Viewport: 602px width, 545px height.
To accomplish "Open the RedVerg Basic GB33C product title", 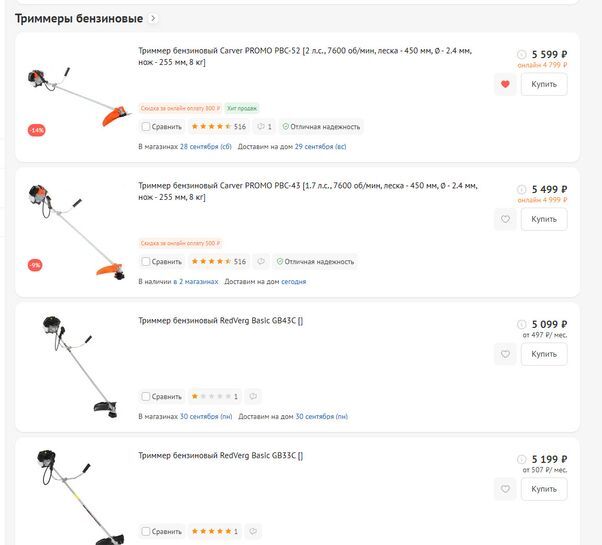I will pyautogui.click(x=221, y=456).
